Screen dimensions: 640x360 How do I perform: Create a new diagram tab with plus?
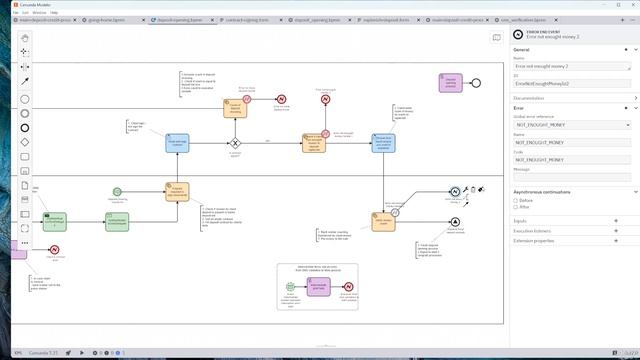(622, 20)
